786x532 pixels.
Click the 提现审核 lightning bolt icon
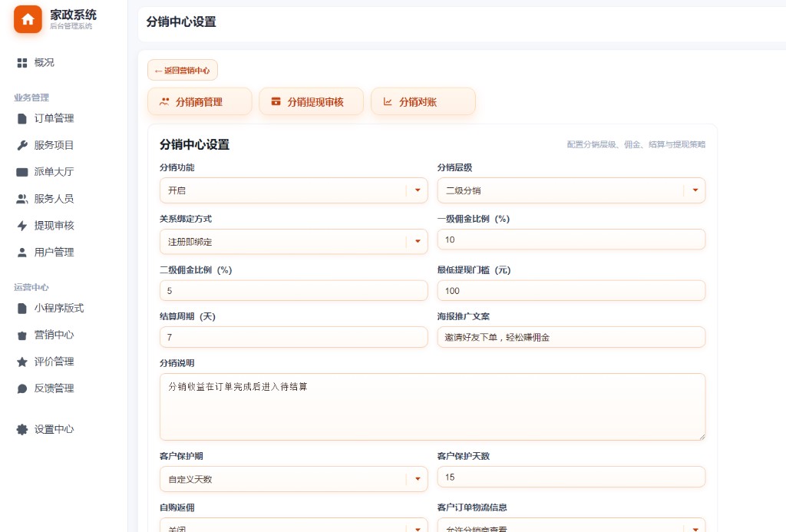click(22, 226)
